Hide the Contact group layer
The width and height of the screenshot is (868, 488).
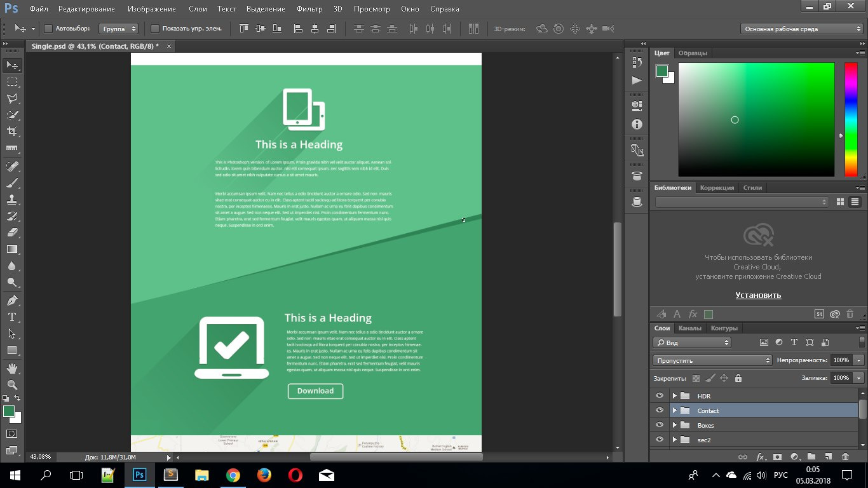[660, 410]
